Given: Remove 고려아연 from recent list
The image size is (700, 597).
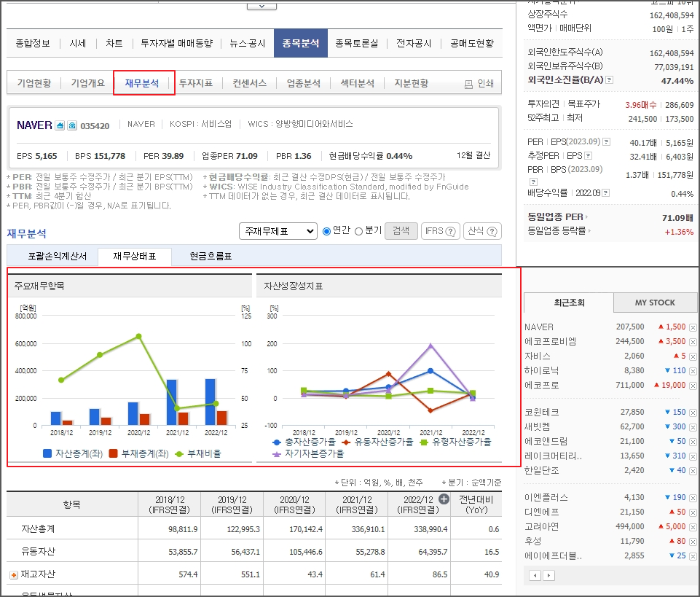Looking at the screenshot, I should pyautogui.click(x=693, y=527).
